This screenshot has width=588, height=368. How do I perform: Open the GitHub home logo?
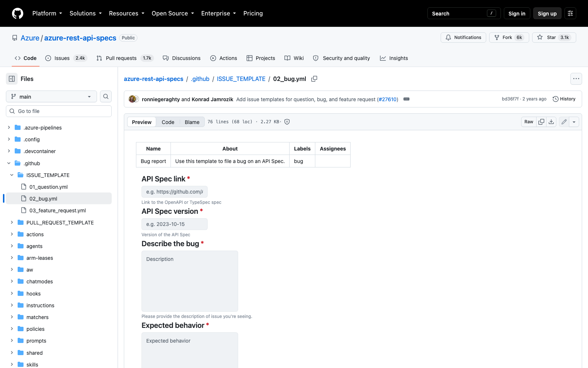tap(18, 13)
